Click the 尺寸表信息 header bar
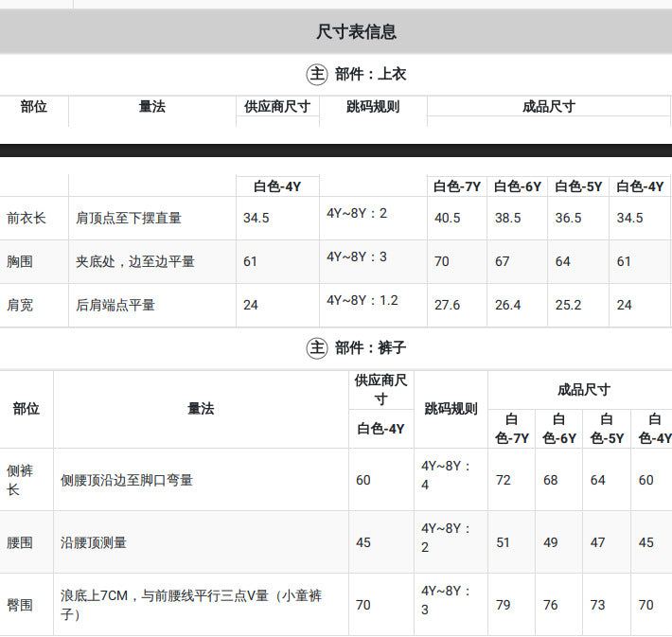Image resolution: width=672 pixels, height=637 pixels. (x=336, y=32)
